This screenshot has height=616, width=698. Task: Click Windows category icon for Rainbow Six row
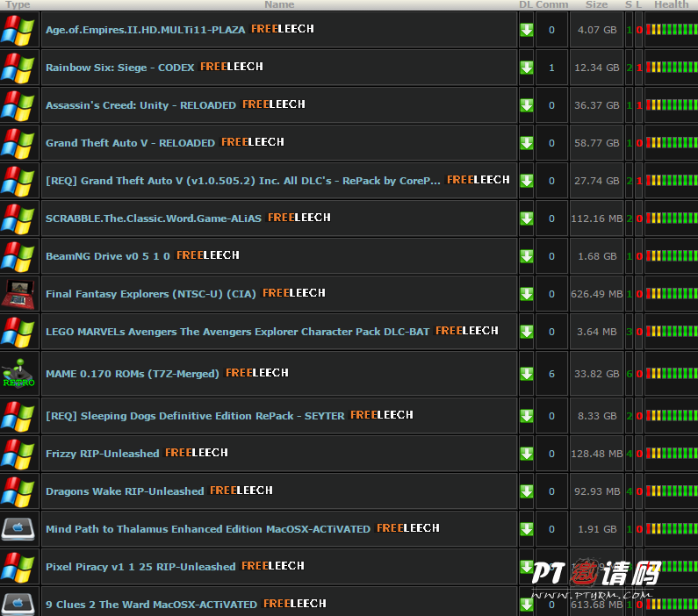(18, 68)
